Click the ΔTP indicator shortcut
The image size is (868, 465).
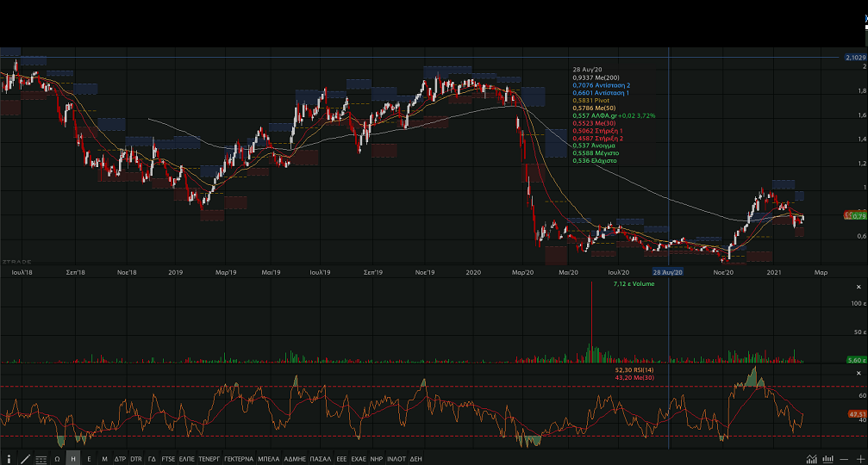pos(120,459)
